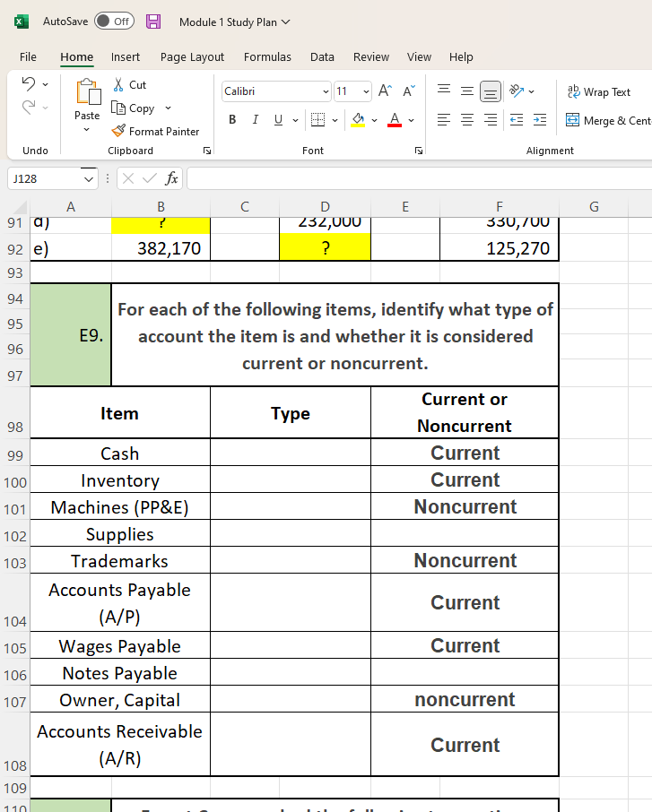Click the Copy button

click(x=134, y=108)
